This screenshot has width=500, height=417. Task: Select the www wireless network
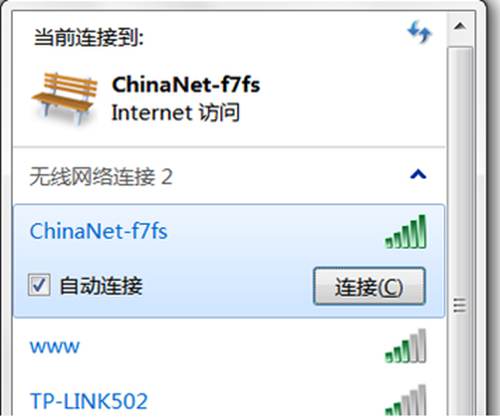(229, 346)
